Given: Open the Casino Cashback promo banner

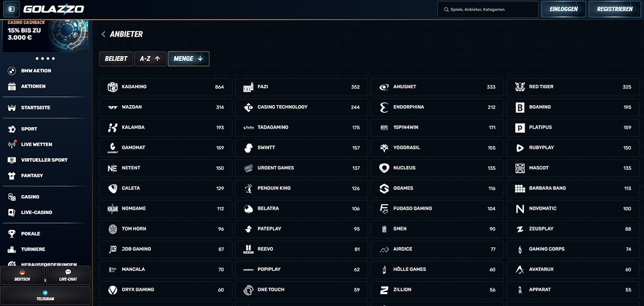Looking at the screenshot, I should coord(45,36).
